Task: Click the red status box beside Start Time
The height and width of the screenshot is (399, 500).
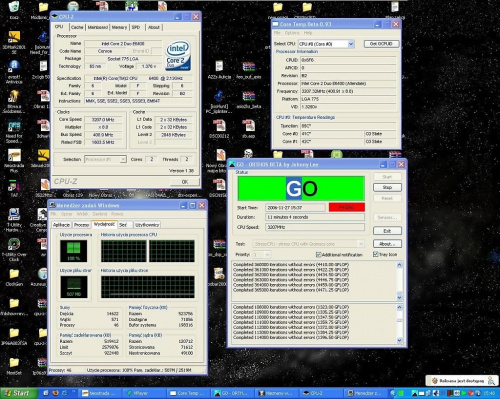Action: coord(347,207)
